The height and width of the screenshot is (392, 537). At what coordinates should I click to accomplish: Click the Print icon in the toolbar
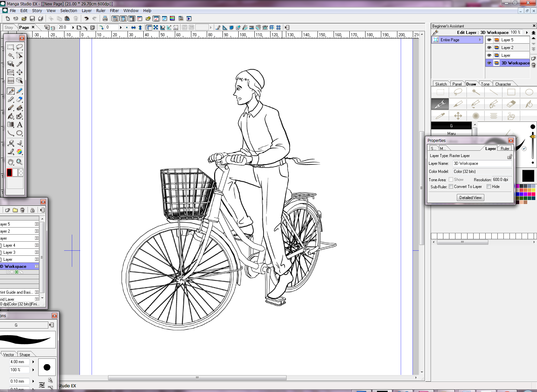(105, 18)
